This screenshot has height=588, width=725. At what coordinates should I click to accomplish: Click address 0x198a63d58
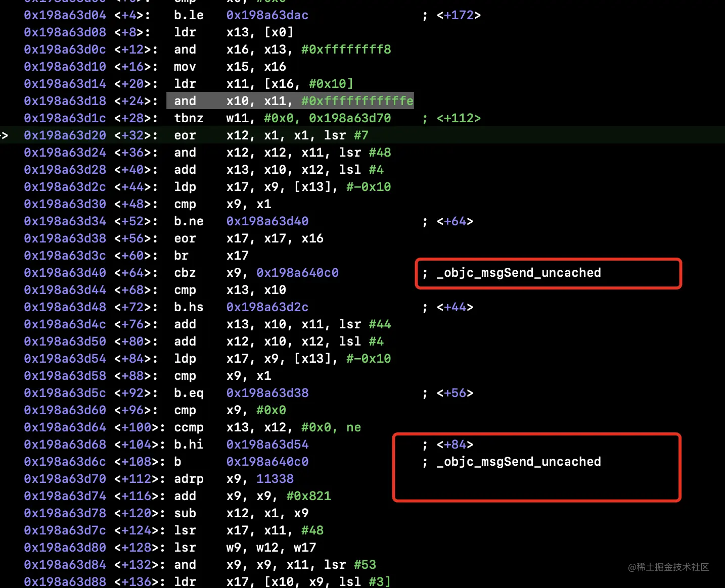pyautogui.click(x=65, y=376)
